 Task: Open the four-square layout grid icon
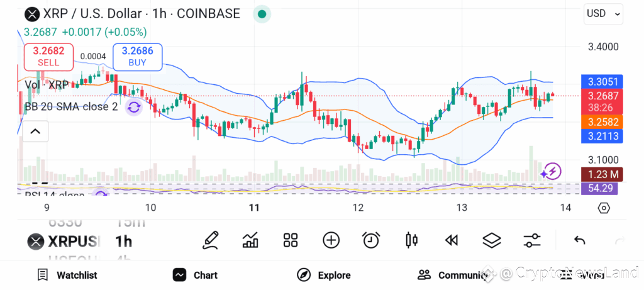point(291,240)
